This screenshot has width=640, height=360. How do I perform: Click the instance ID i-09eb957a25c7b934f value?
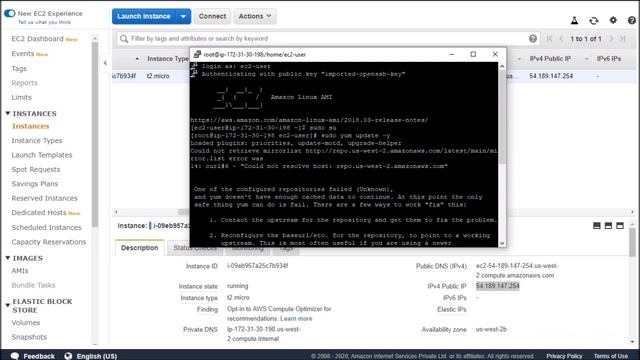tap(258, 266)
